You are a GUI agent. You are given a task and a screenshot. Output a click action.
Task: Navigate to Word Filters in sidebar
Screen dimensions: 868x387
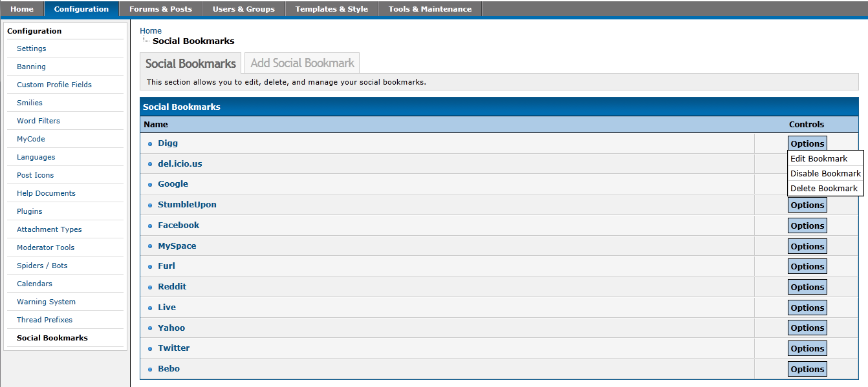[x=38, y=121]
